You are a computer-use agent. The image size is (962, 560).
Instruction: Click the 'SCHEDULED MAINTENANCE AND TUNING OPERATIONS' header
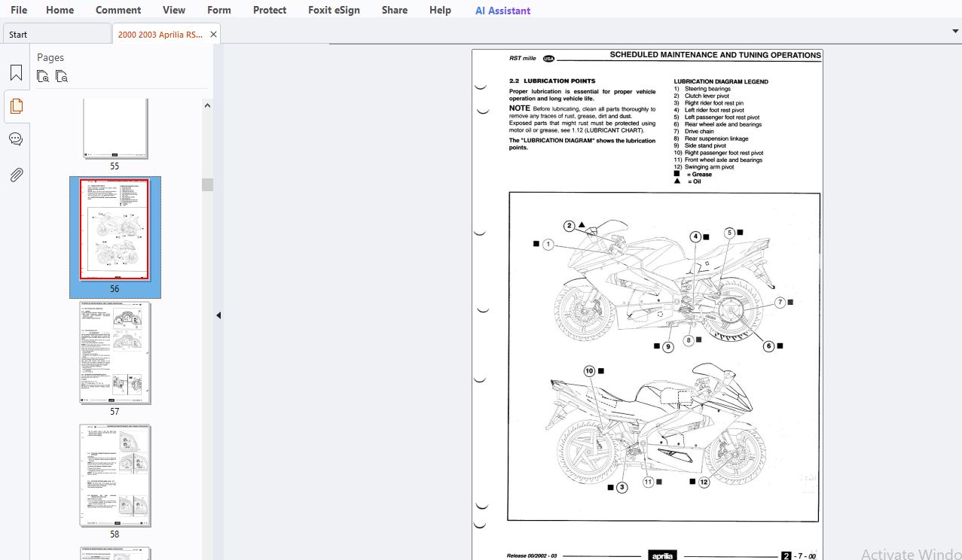tap(715, 55)
